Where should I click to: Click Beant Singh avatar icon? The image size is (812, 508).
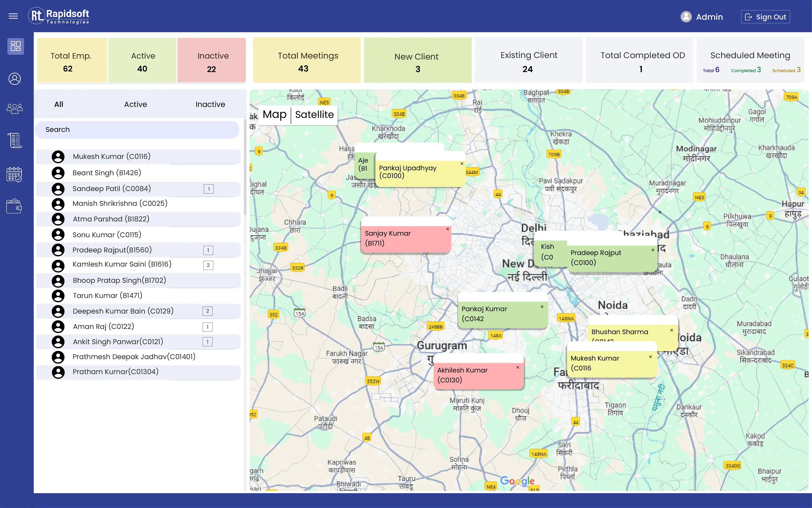(x=58, y=173)
